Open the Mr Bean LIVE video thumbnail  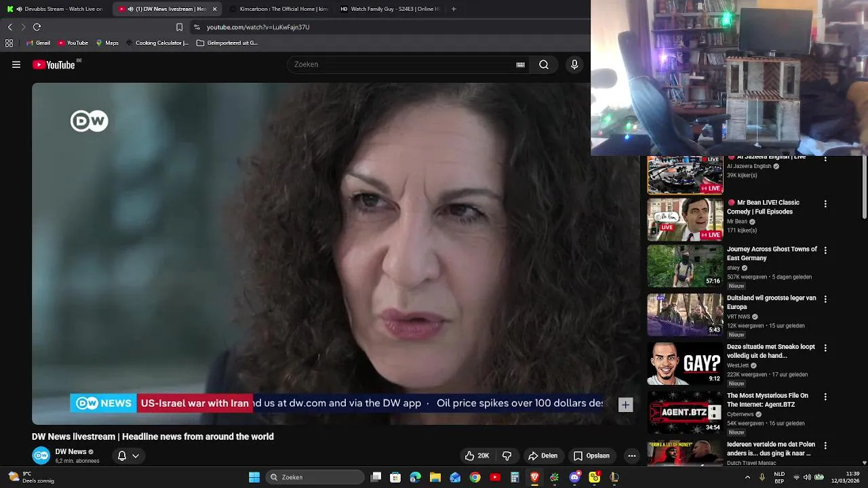(685, 220)
